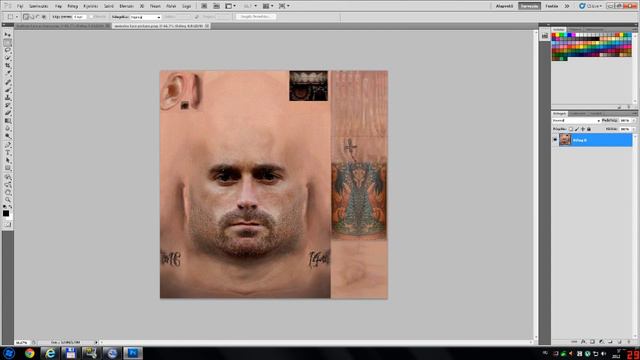Select the Pen tool
This screenshot has width=640, height=360.
(x=7, y=145)
